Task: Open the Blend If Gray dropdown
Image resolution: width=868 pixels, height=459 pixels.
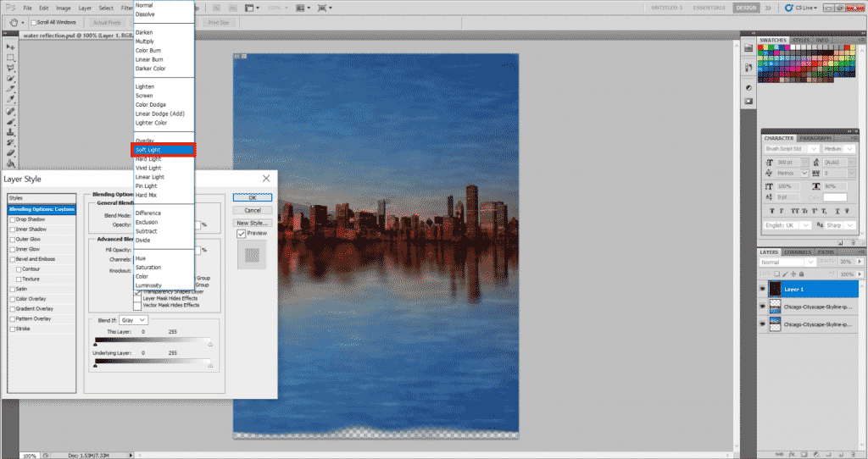Action: [133, 320]
